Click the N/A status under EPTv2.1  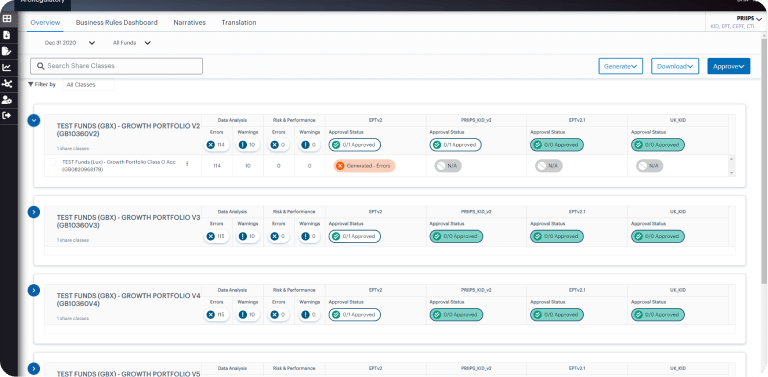click(549, 166)
